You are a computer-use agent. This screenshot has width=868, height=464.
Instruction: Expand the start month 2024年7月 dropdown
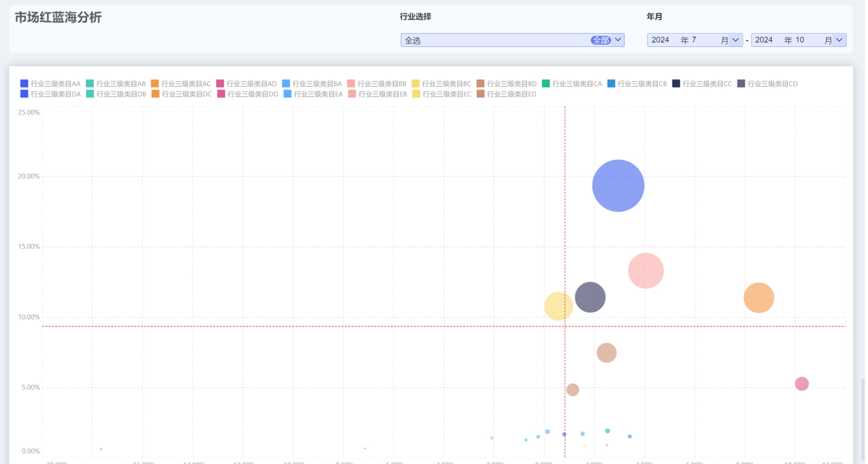click(736, 40)
